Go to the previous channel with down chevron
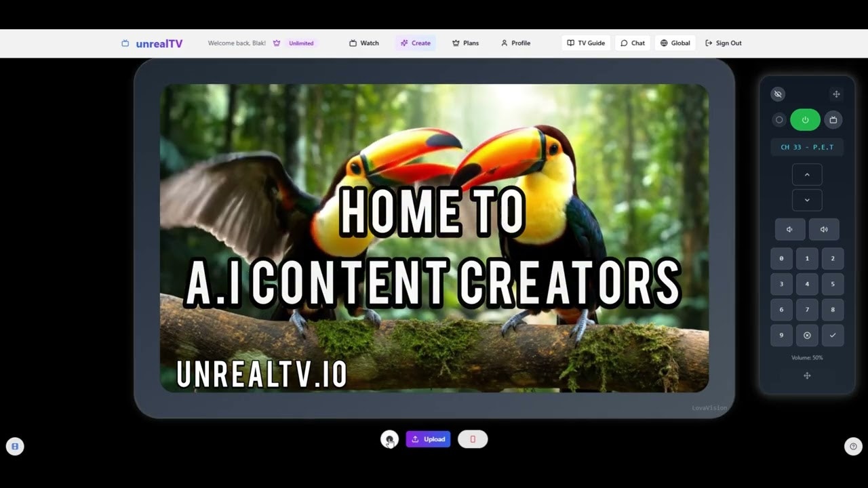868x488 pixels. [x=807, y=201]
